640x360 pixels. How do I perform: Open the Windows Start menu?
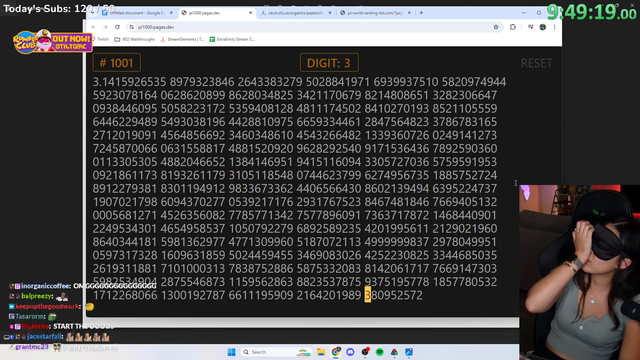click(231, 352)
